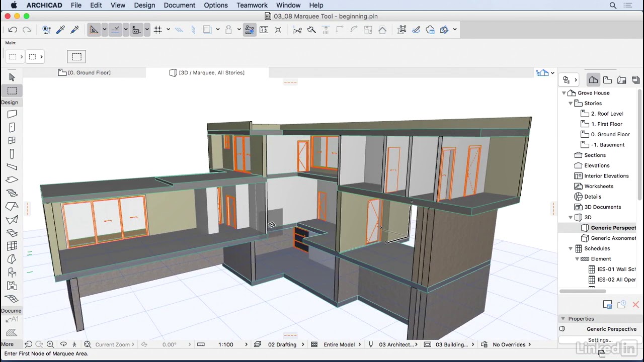
Task: Collapse the Grove House tree node
Action: (564, 93)
